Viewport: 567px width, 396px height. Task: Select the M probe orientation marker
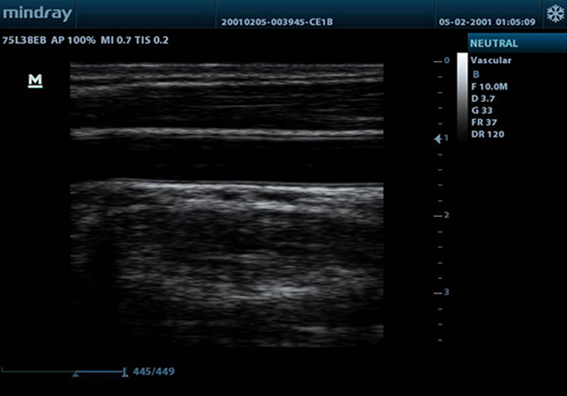[35, 81]
